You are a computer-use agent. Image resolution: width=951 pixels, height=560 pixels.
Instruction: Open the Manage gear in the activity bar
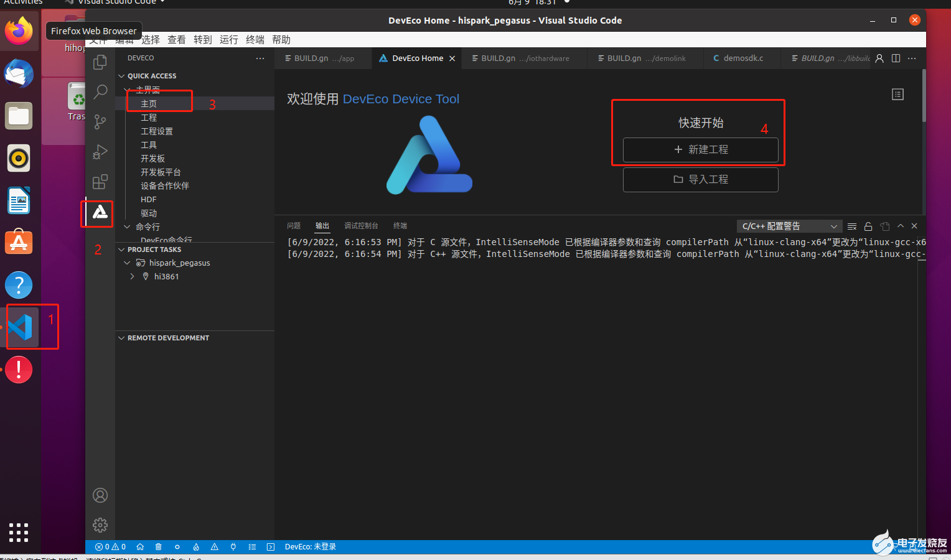pos(100,525)
